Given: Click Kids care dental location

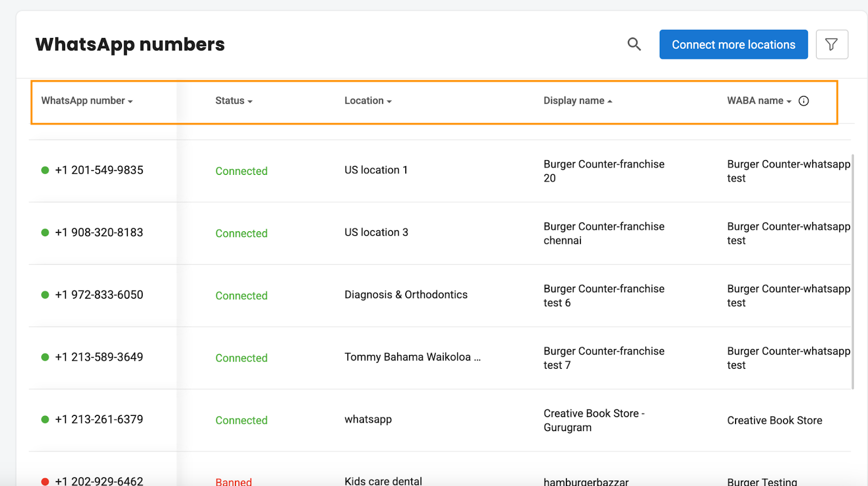Looking at the screenshot, I should point(383,481).
